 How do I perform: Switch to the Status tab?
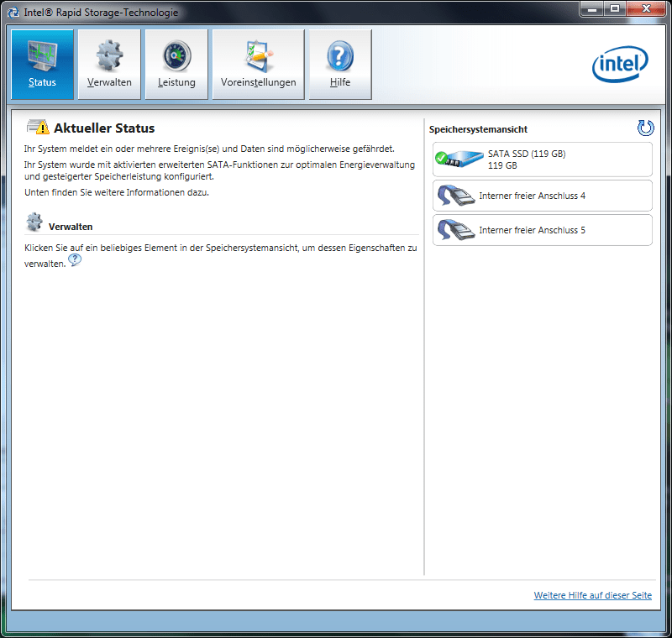coord(42,65)
